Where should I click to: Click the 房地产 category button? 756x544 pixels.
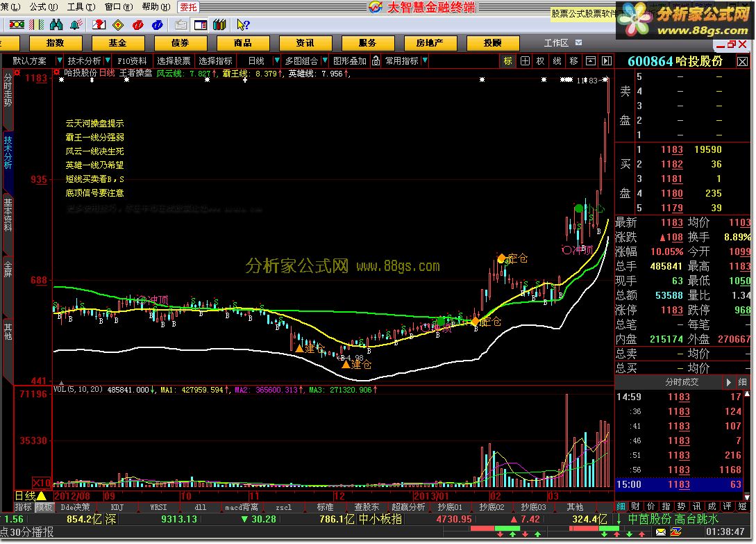click(x=430, y=43)
